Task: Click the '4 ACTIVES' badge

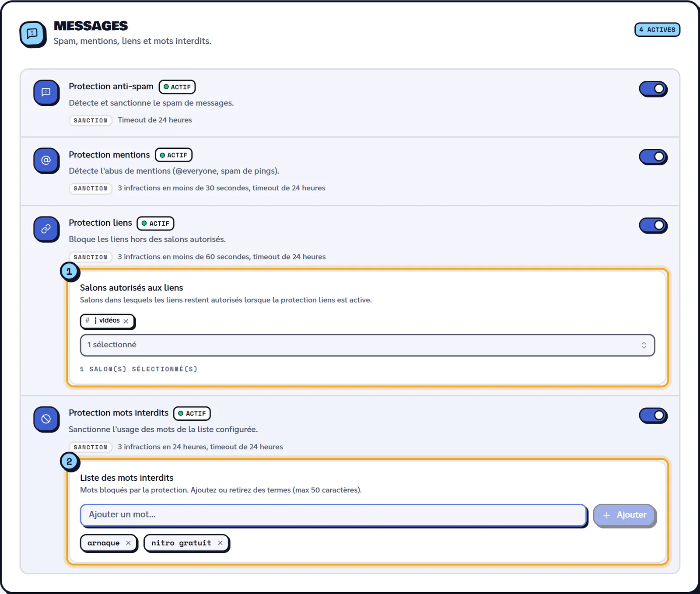Action: 657,30
